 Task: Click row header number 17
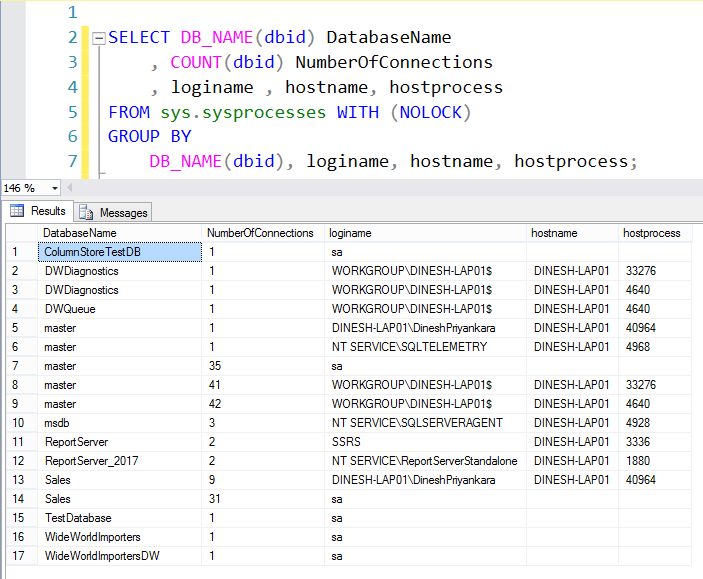(x=22, y=556)
